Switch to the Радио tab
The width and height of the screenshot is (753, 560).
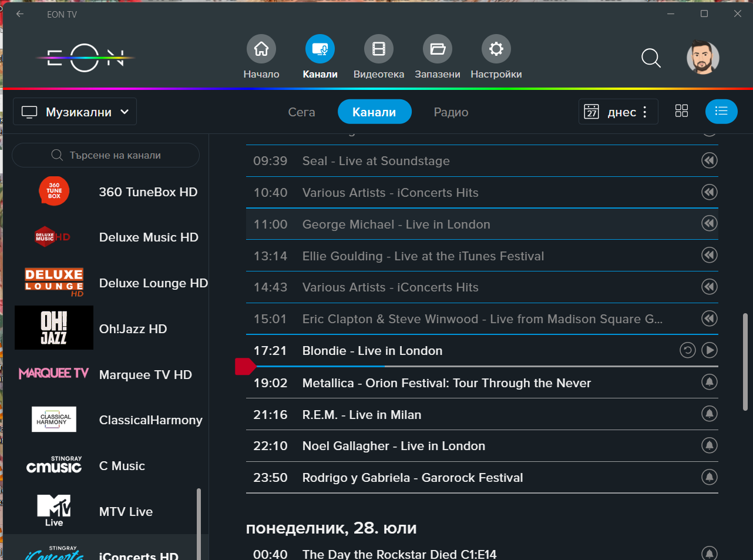coord(451,112)
